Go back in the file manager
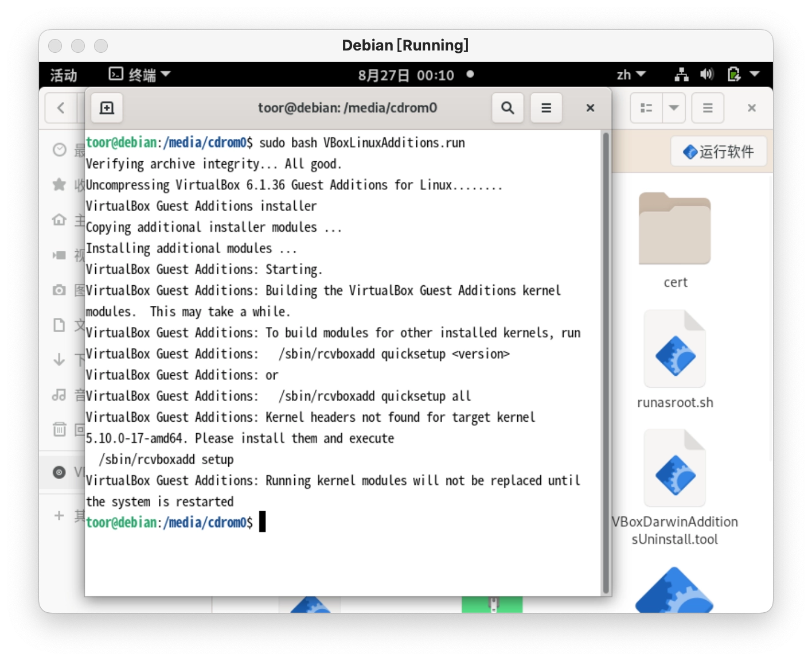This screenshot has width=812, height=661. (x=61, y=108)
